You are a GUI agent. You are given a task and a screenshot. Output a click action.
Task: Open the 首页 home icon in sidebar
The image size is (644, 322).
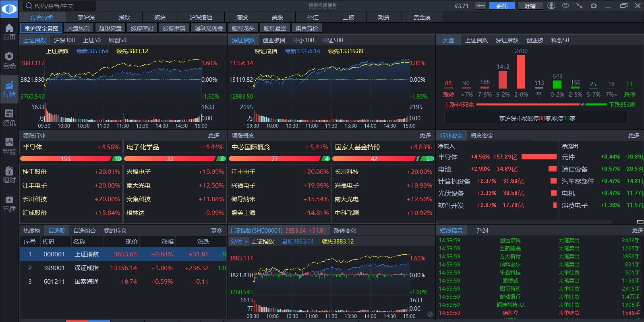tap(9, 32)
